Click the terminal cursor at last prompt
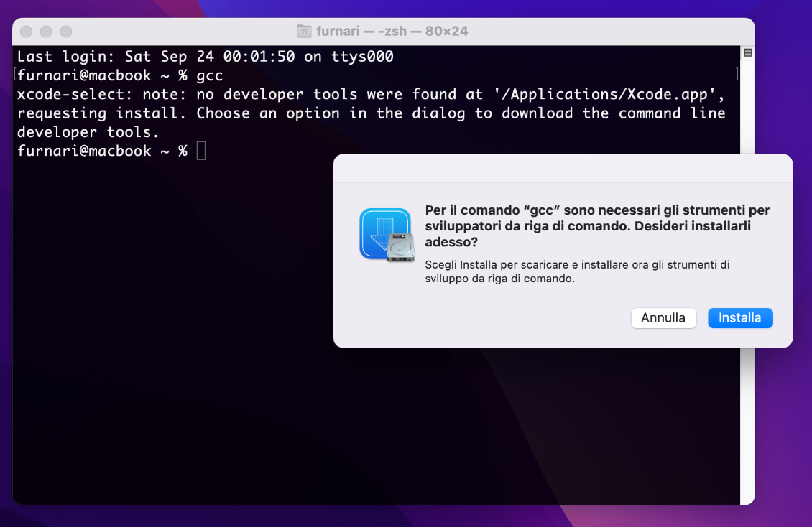The width and height of the screenshot is (812, 527). [x=201, y=151]
